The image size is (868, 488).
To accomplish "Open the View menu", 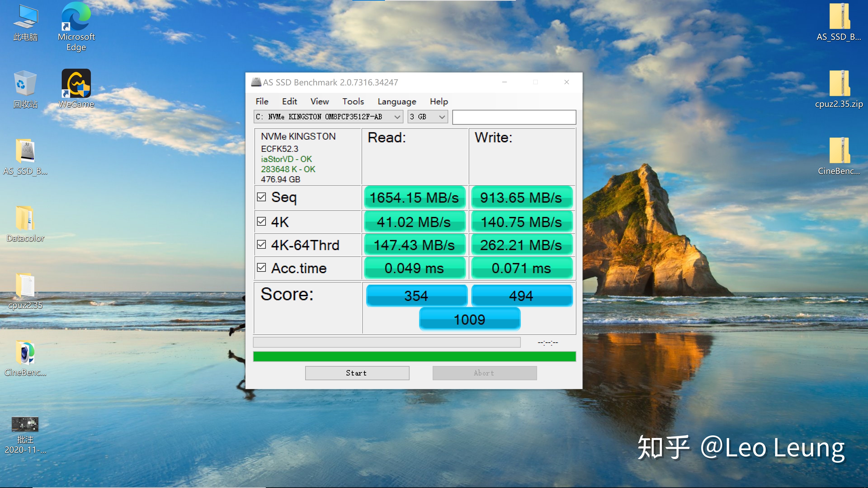I will 319,101.
